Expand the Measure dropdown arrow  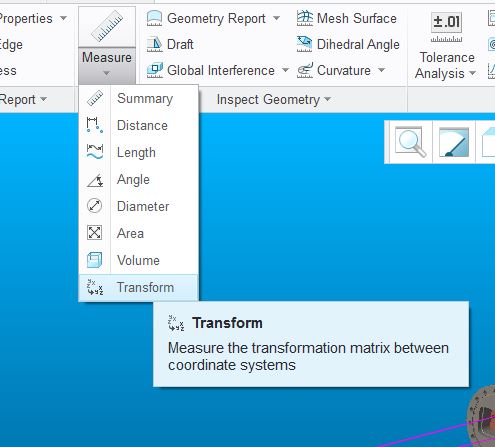click(x=106, y=73)
